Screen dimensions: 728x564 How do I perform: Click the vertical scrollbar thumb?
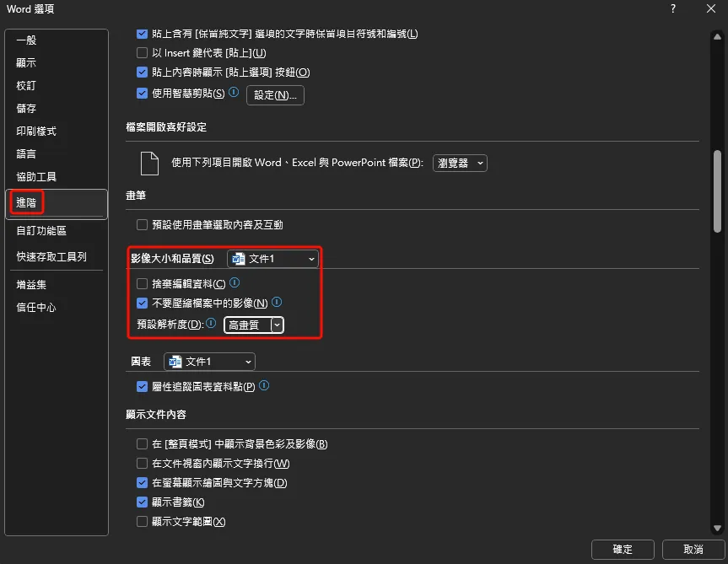click(717, 191)
